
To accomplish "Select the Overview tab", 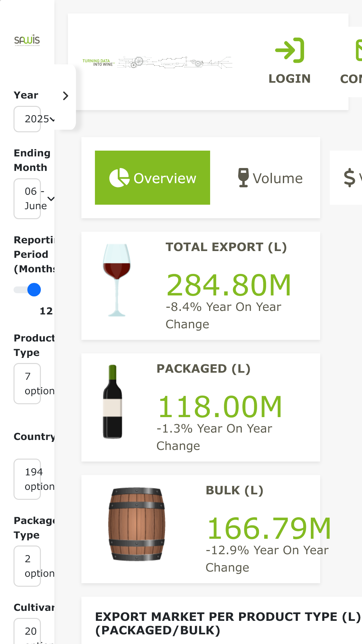I will tap(153, 178).
